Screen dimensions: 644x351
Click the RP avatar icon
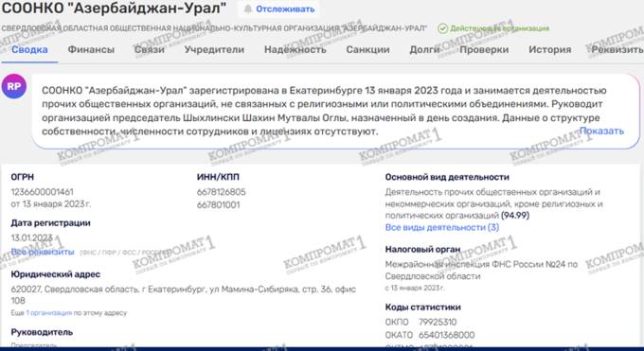[x=14, y=87]
